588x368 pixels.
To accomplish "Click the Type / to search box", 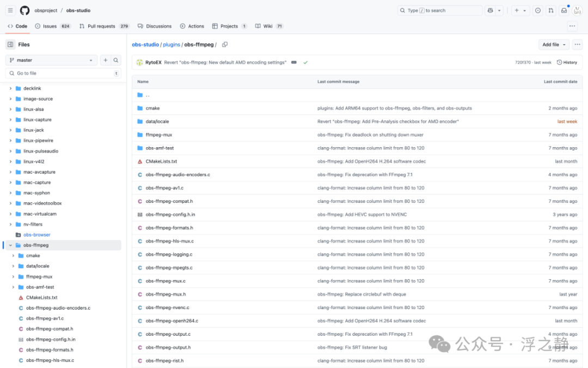I will 440,10.
